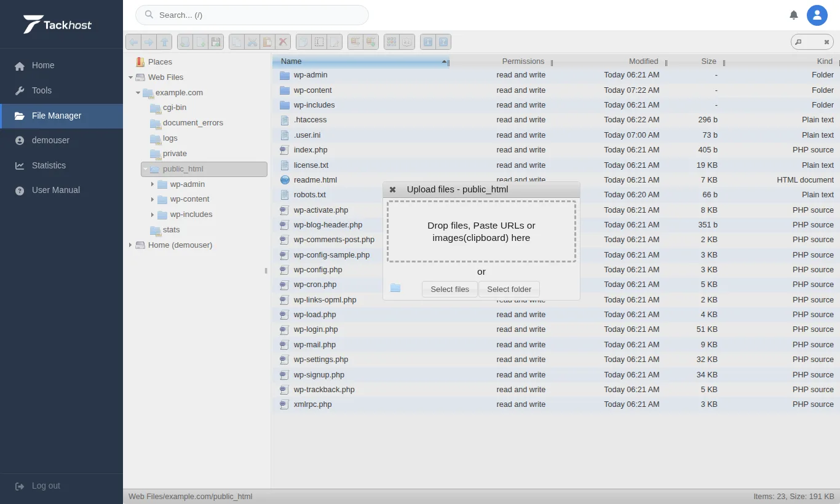Click the Extract archive icon

point(355,42)
